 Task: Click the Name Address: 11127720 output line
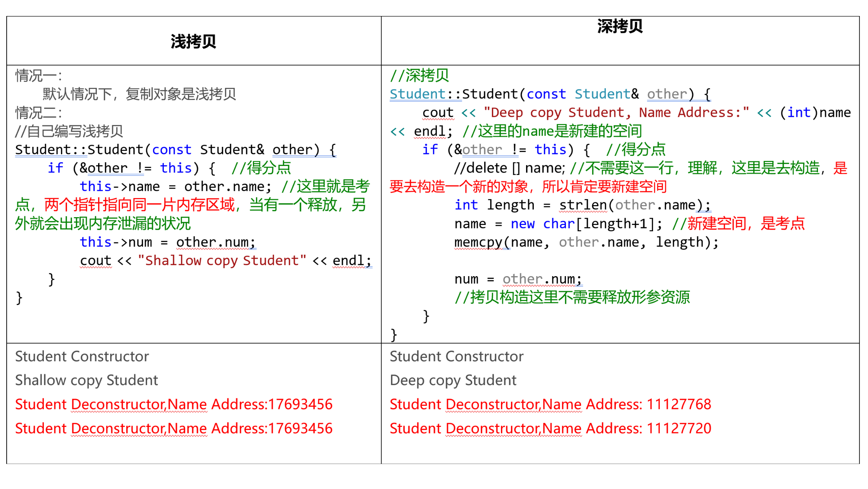550,428
